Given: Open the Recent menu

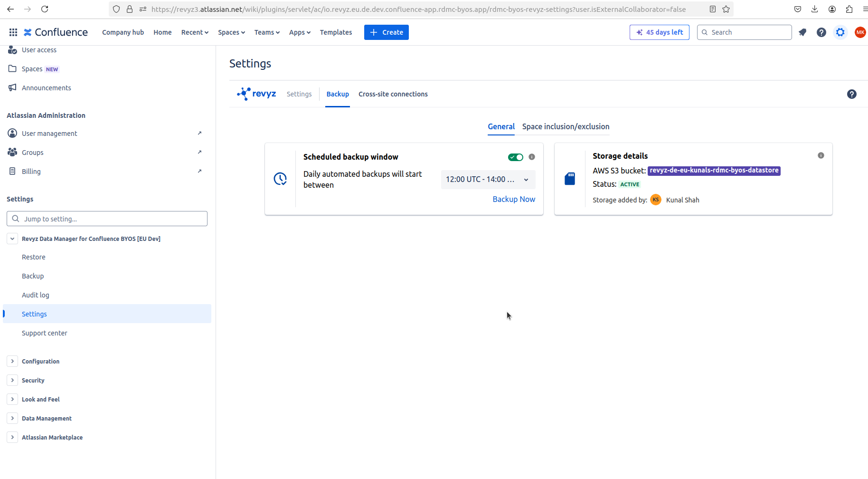Looking at the screenshot, I should (195, 32).
